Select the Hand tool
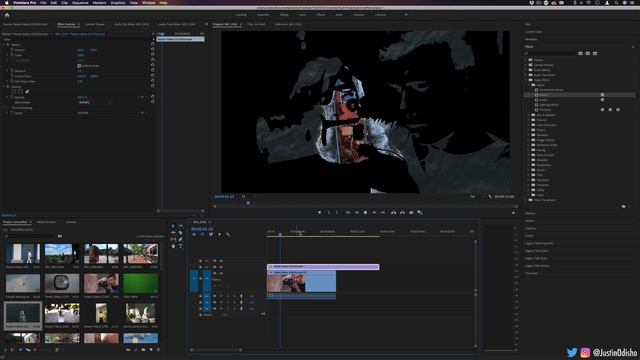The image size is (640, 360). click(173, 246)
